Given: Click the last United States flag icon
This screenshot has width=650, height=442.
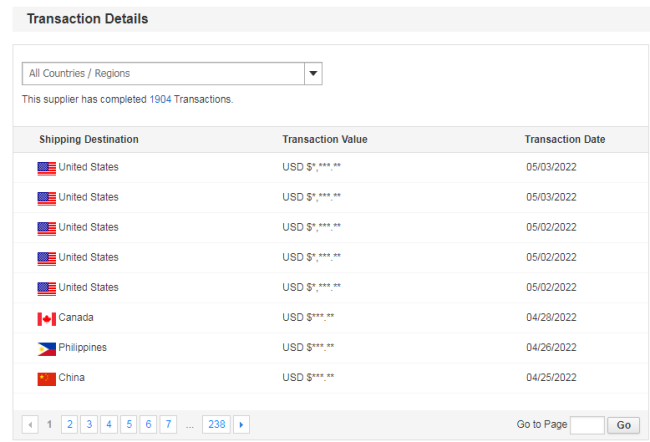Looking at the screenshot, I should pos(46,288).
